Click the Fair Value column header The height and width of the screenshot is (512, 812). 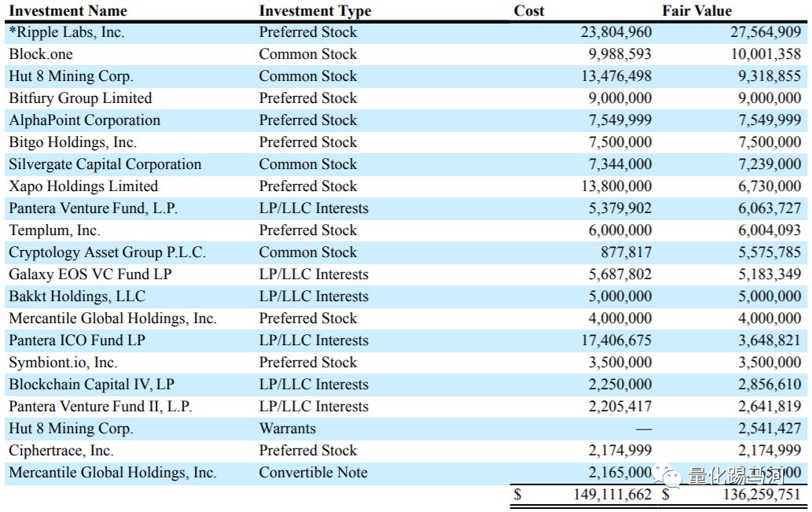click(x=696, y=11)
